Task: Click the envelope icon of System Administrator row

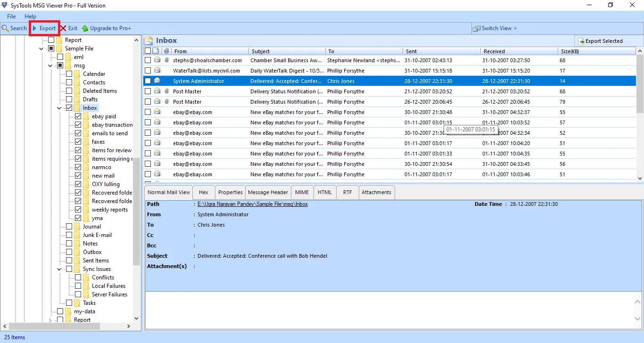Action: point(157,81)
